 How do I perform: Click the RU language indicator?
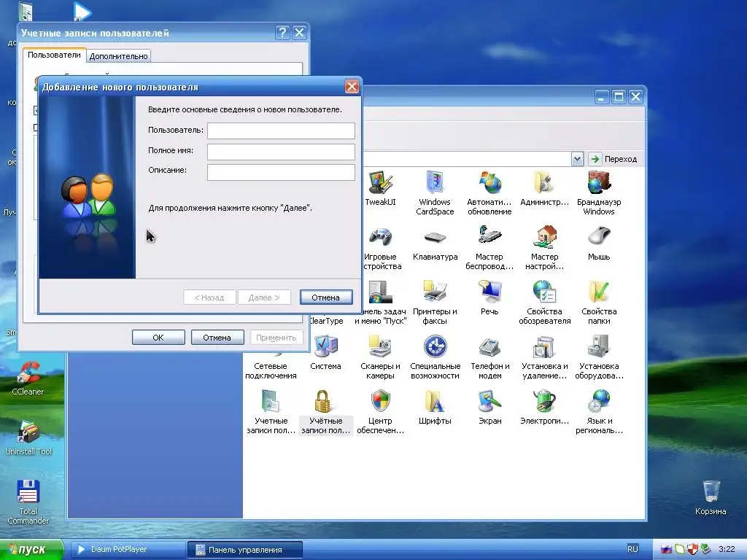tap(632, 549)
